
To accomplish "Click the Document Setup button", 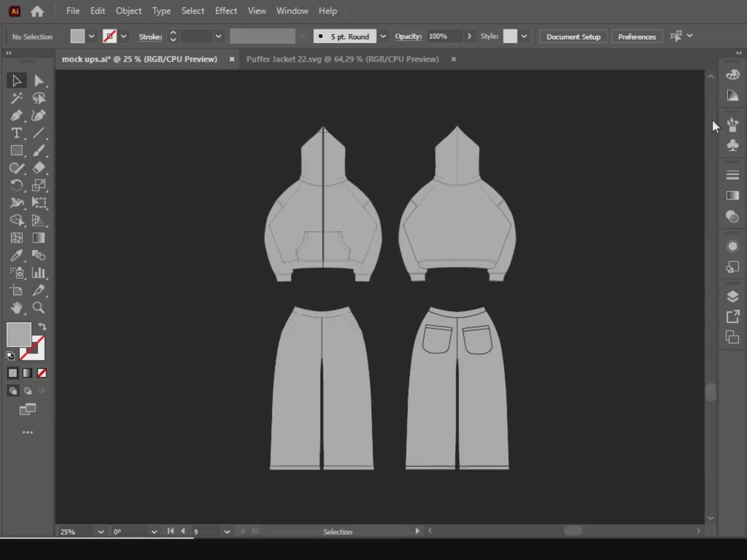I will tap(573, 36).
